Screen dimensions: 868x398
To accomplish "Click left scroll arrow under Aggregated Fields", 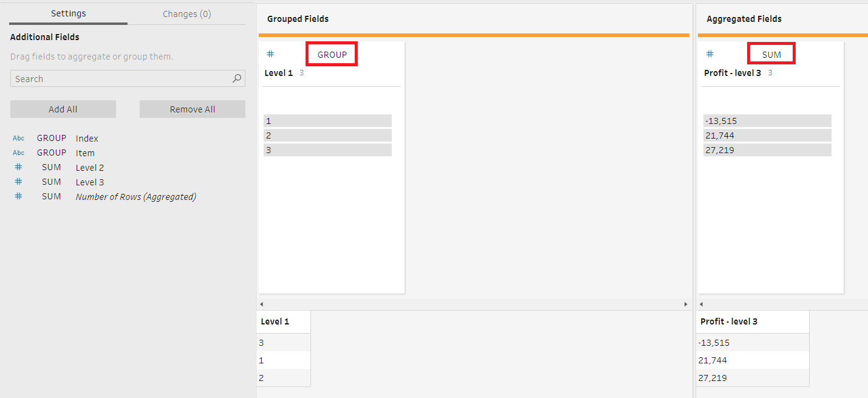I will click(701, 304).
